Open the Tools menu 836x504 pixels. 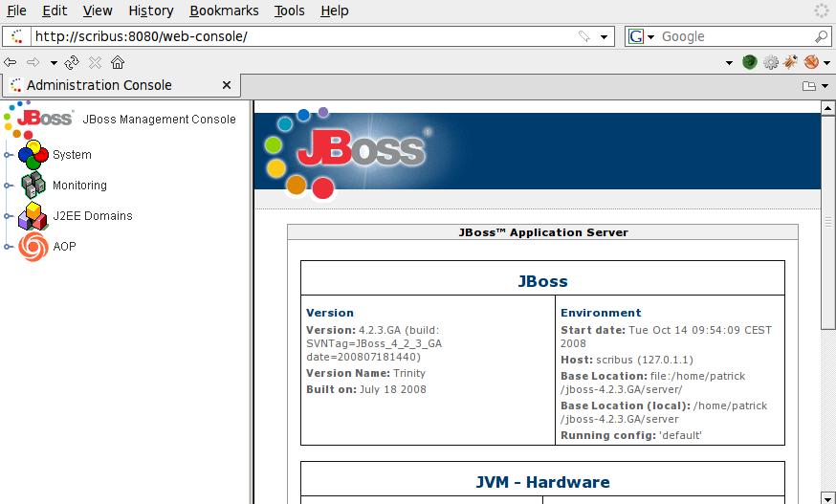click(289, 11)
